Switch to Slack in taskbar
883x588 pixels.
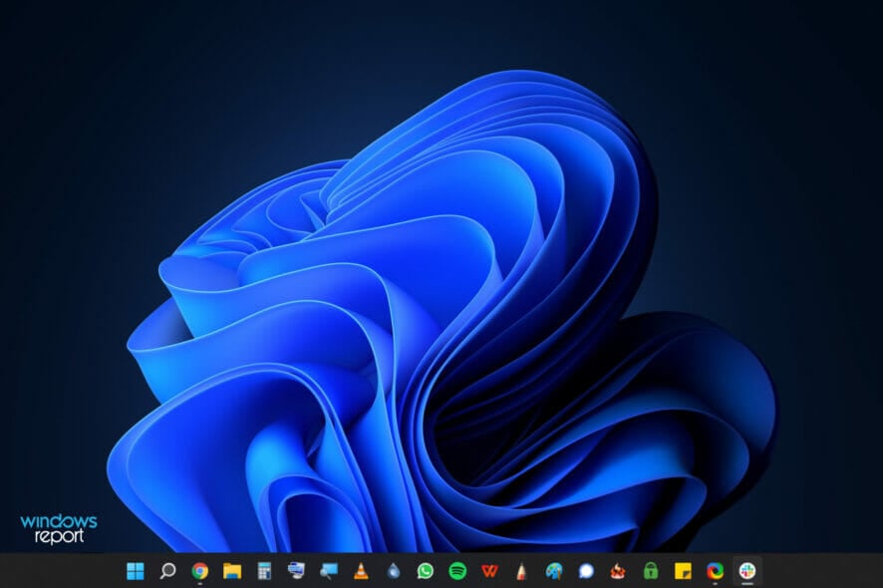click(747, 570)
